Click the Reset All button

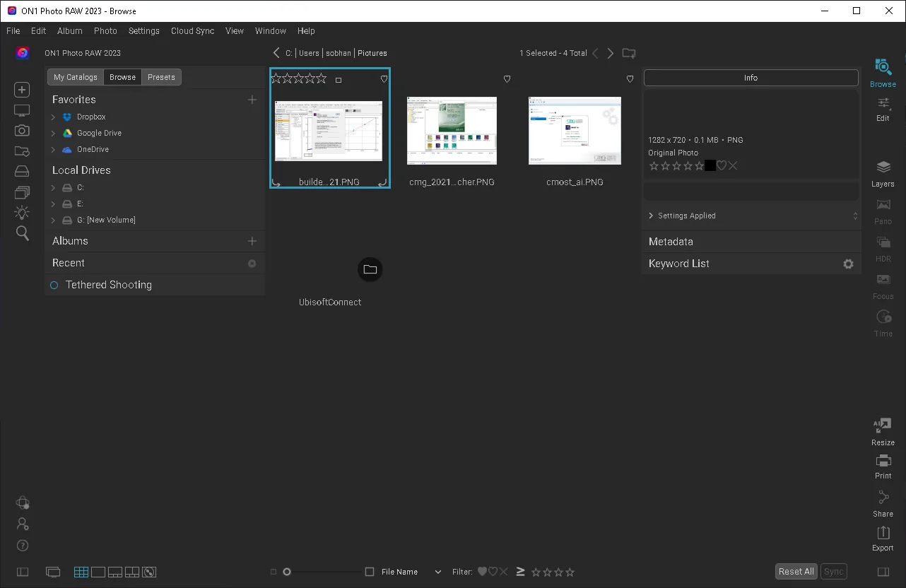click(796, 572)
